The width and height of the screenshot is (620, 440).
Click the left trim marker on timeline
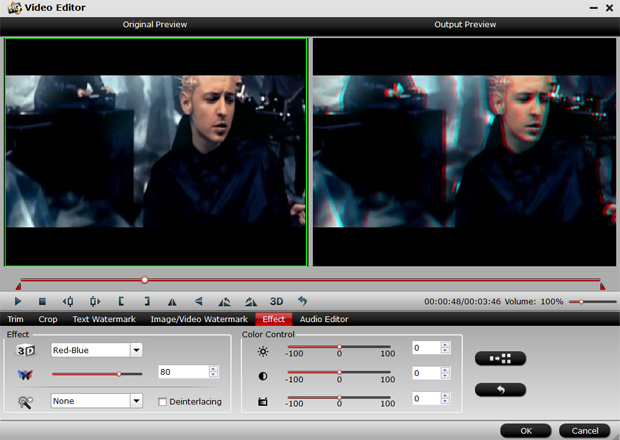coord(18,286)
